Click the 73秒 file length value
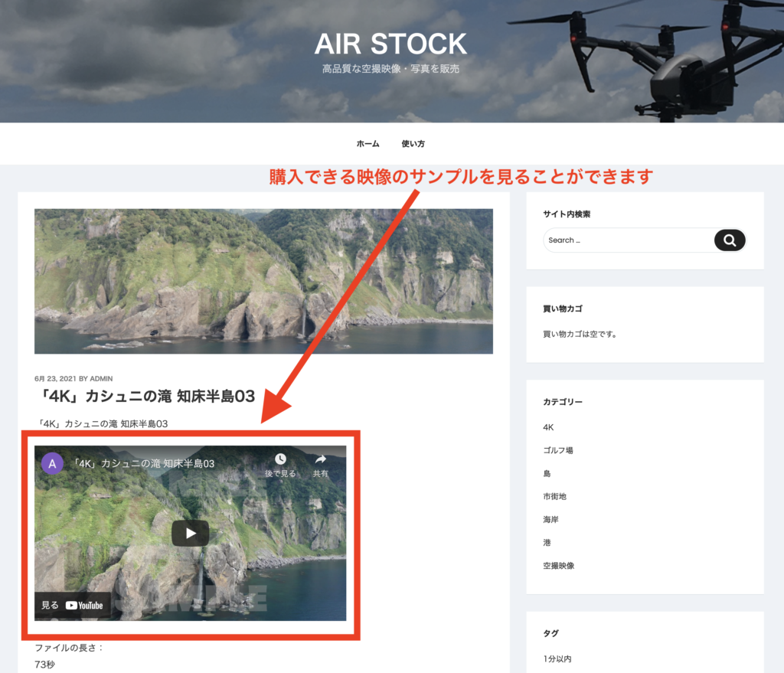Viewport: 784px width, 673px height. [x=45, y=665]
